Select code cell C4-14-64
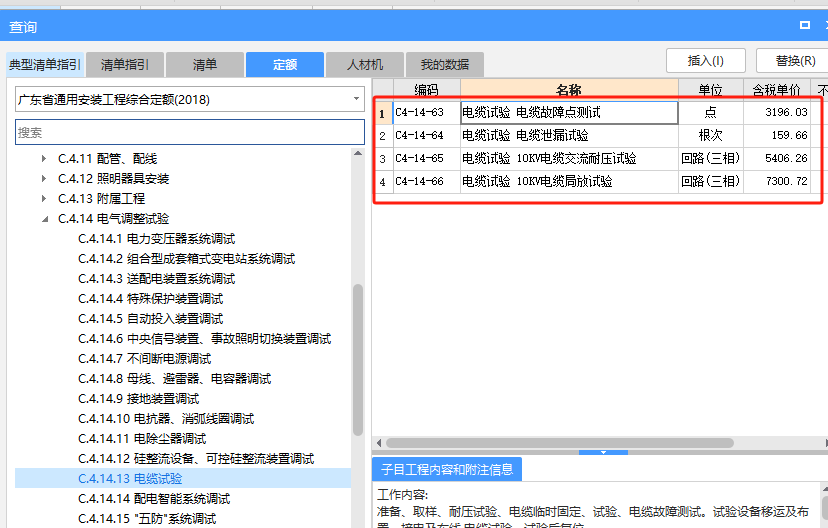828x528 pixels. (x=426, y=136)
